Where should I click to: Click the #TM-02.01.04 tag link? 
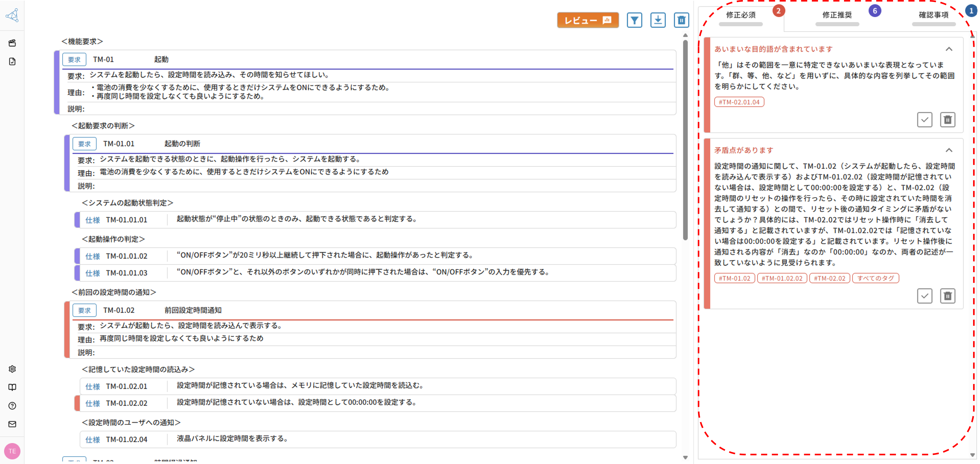(739, 102)
